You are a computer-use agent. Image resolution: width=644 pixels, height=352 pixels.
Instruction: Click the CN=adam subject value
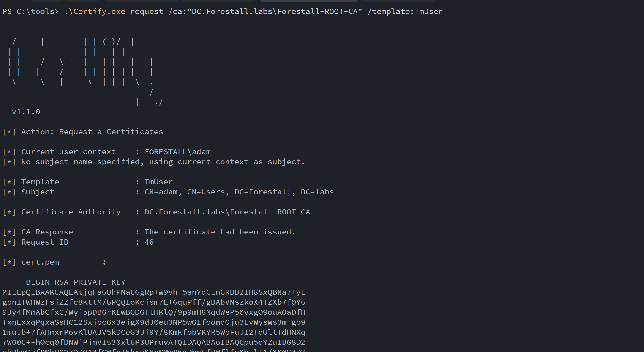[239, 192]
